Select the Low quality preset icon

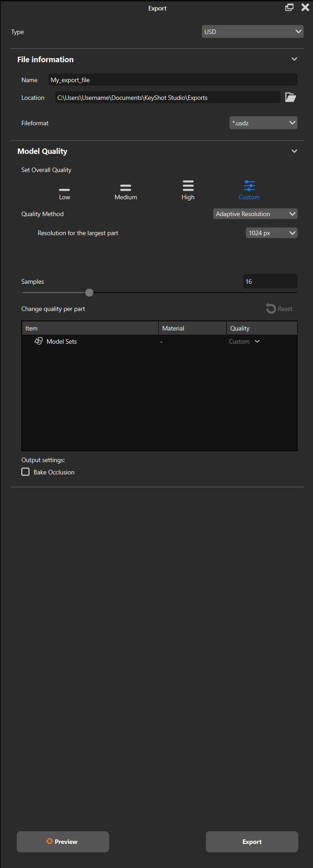pos(64,190)
